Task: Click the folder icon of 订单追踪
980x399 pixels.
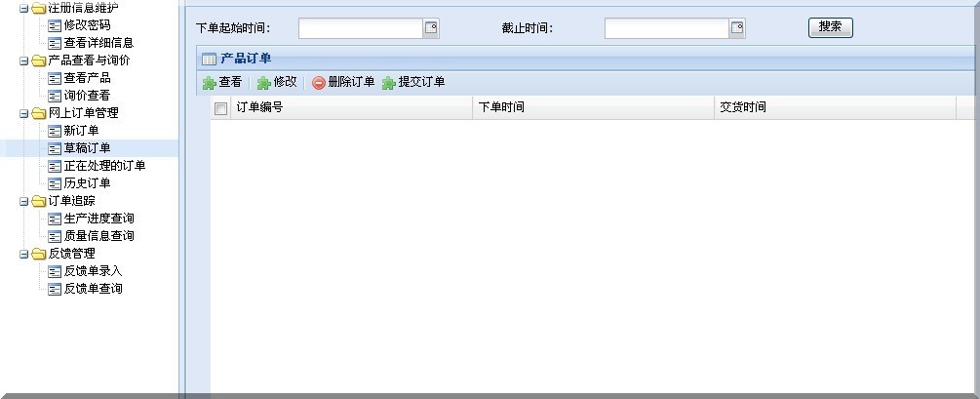Action: pyautogui.click(x=39, y=201)
